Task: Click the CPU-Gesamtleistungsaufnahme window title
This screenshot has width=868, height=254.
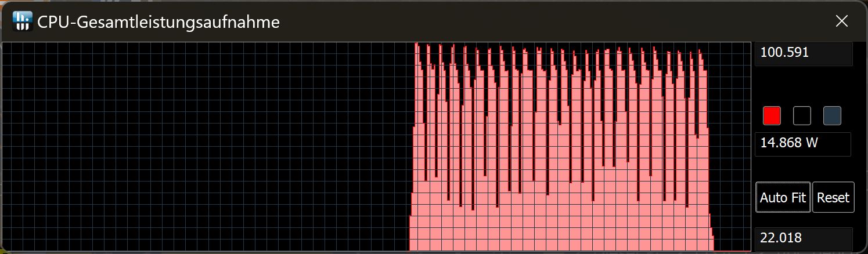Action: [159, 22]
